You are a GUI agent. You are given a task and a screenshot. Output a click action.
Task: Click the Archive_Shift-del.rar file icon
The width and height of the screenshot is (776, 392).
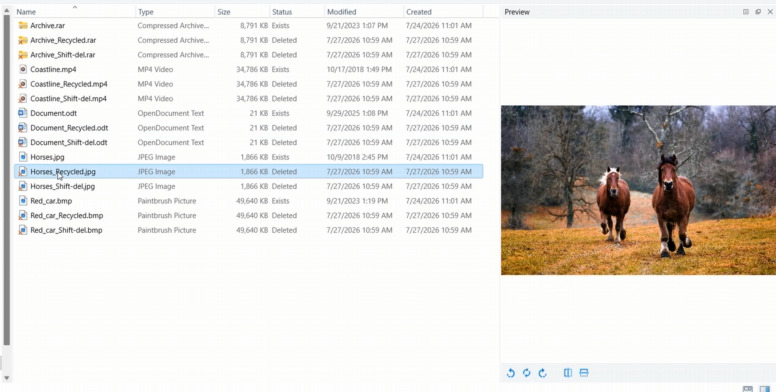(x=23, y=54)
